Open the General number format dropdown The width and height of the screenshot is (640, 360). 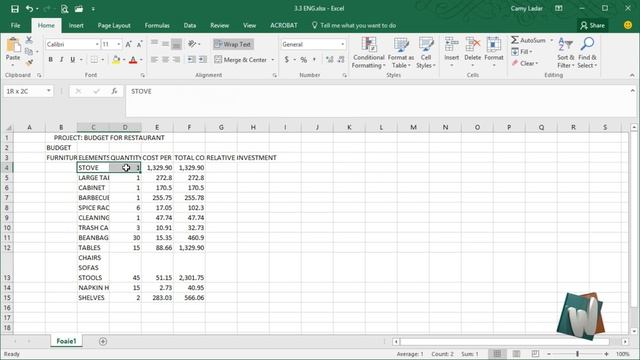(342, 44)
